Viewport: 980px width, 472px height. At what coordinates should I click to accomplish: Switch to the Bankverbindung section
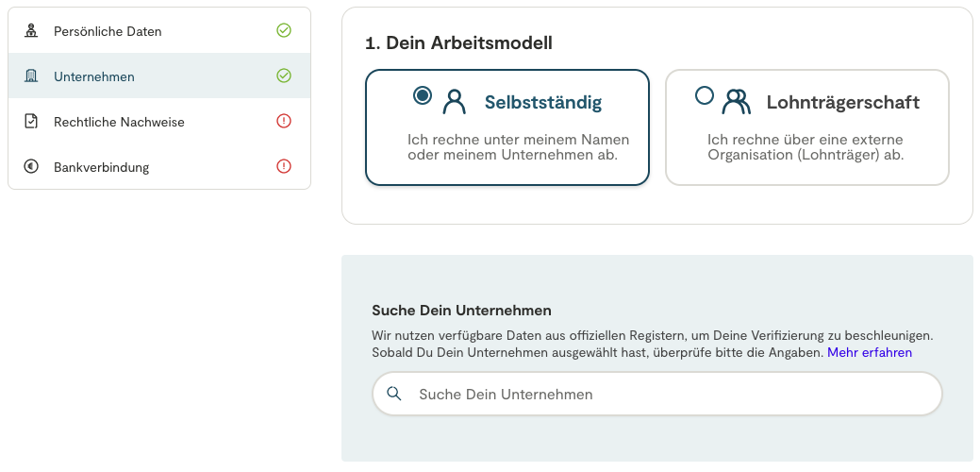pyautogui.click(x=101, y=167)
